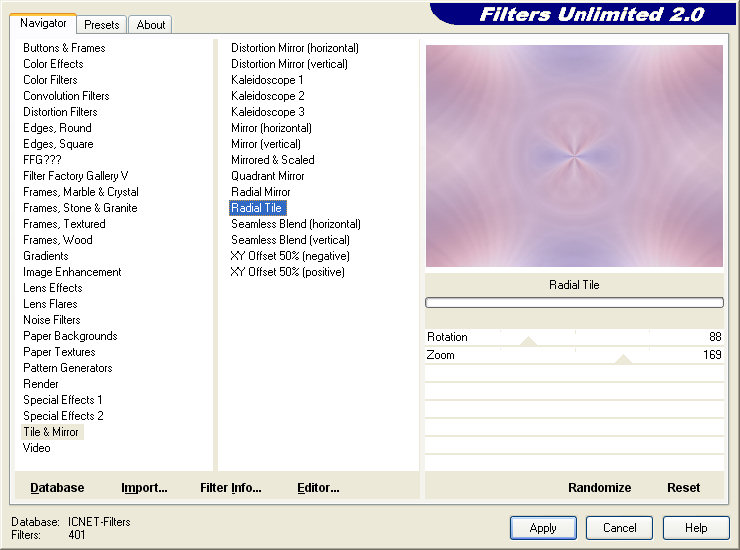Choose Distortion Filters category

click(x=60, y=112)
